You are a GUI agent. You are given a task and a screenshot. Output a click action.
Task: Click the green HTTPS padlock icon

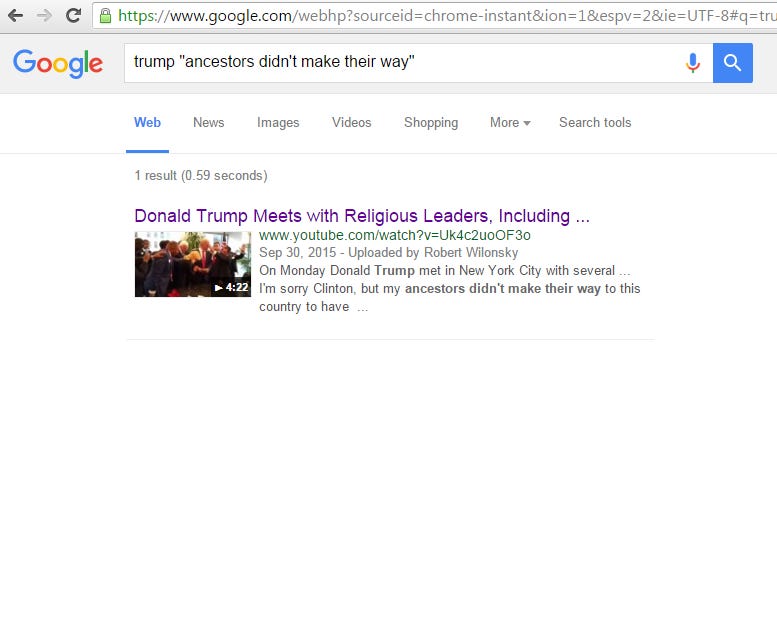105,16
